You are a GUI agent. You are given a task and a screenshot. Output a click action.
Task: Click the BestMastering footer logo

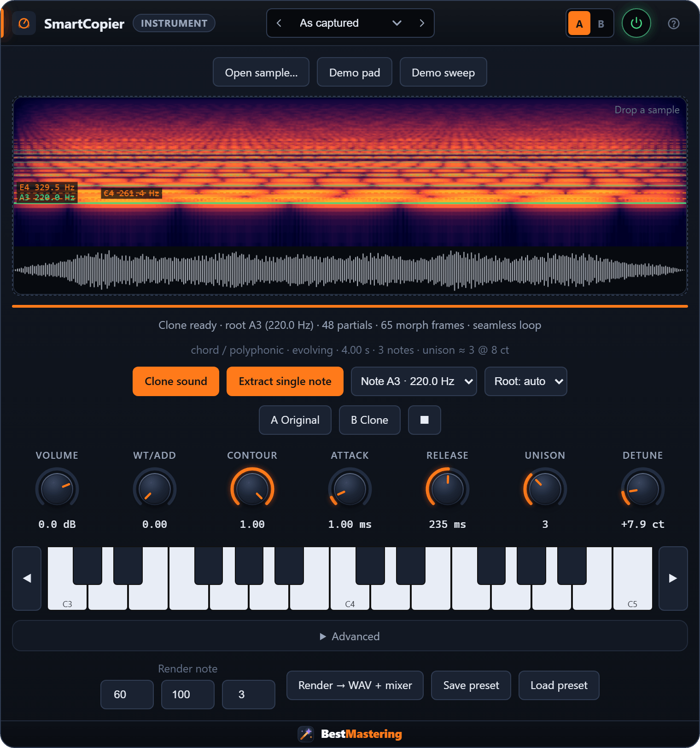pyautogui.click(x=350, y=734)
